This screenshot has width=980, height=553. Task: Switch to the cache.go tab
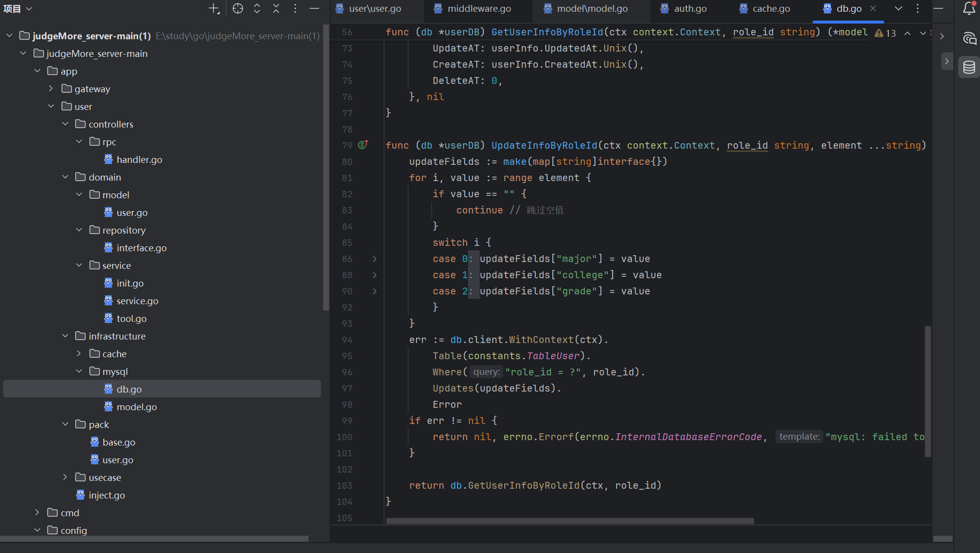pyautogui.click(x=771, y=8)
